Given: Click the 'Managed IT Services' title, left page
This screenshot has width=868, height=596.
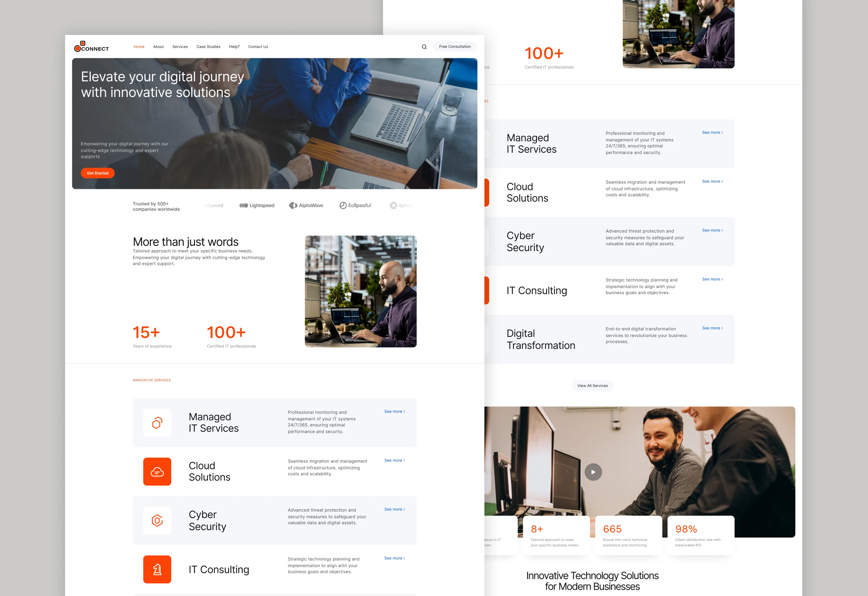Looking at the screenshot, I should [x=214, y=422].
